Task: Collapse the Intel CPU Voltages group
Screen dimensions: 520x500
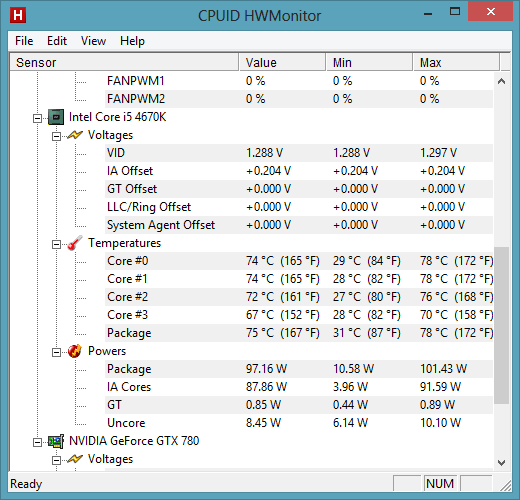Action: click(x=57, y=136)
